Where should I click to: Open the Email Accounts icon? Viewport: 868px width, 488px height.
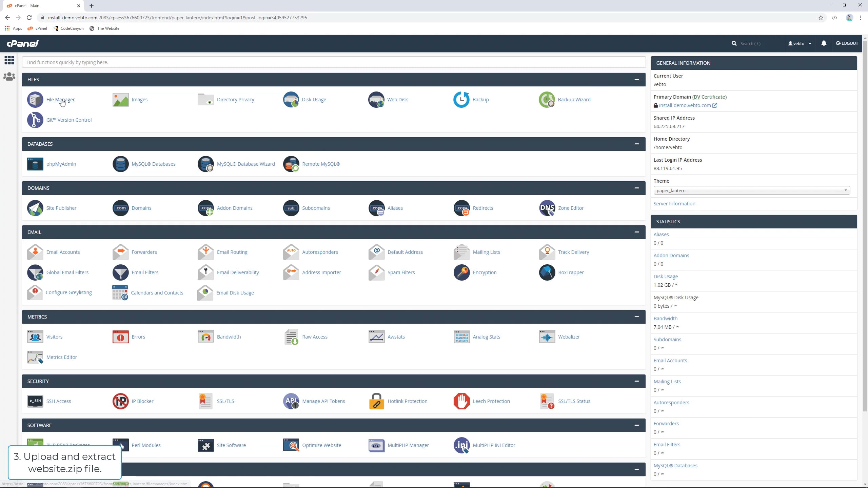35,252
